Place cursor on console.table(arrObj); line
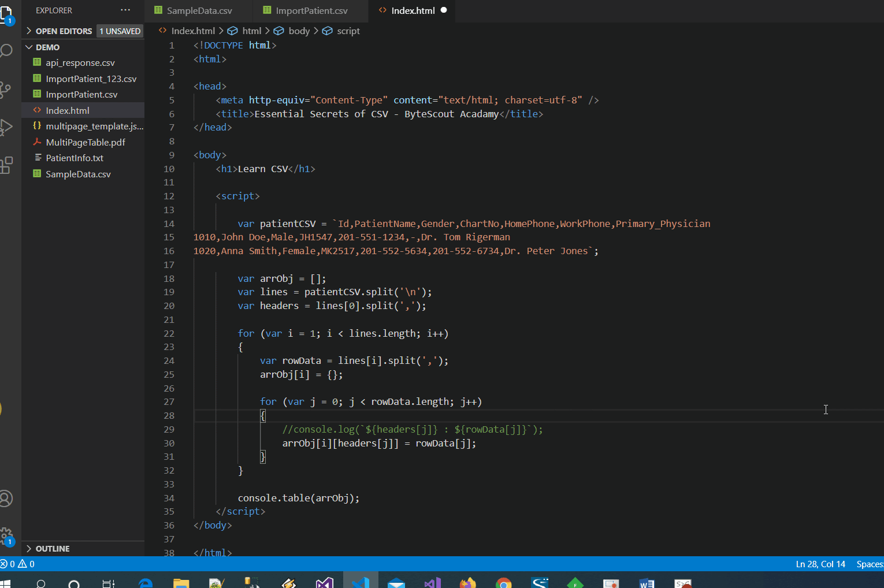884x588 pixels. pos(298,498)
